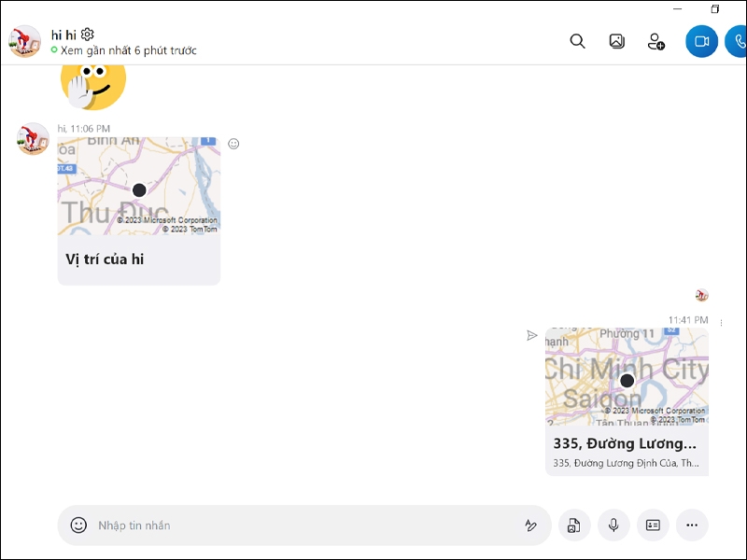Viewport: 747px width, 560px height.
Task: Open search within the conversation
Action: (x=576, y=41)
